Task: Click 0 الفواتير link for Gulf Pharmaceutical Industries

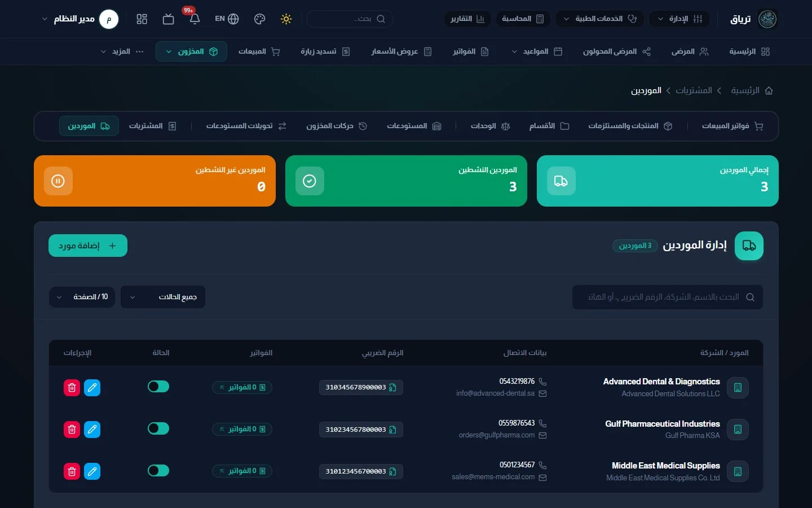Action: pos(242,430)
